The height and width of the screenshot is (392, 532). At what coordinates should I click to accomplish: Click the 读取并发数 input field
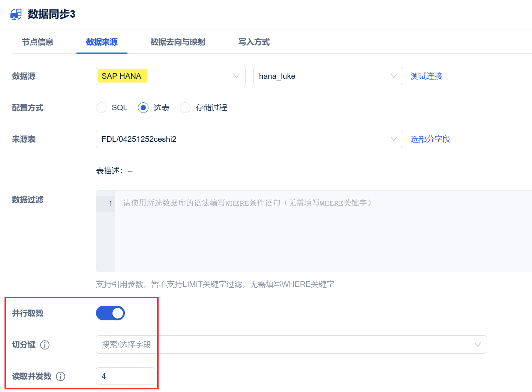click(126, 376)
